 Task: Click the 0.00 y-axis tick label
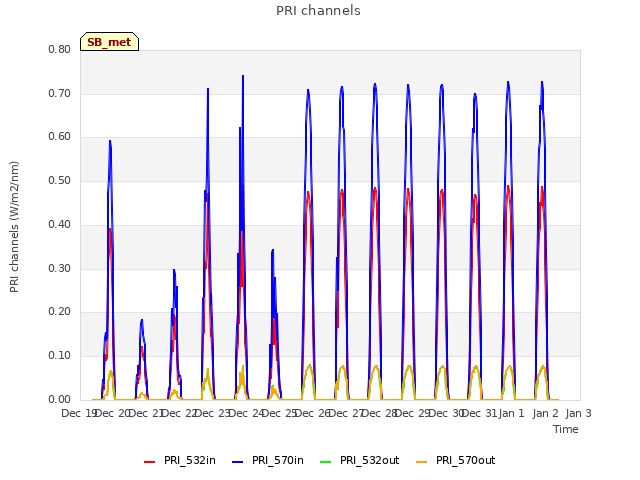(60, 399)
